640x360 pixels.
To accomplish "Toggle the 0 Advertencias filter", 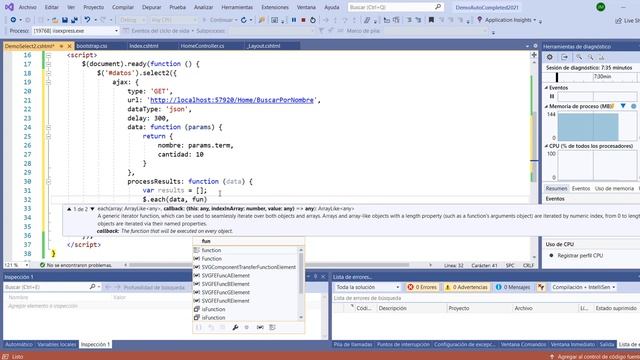I will tap(467, 287).
